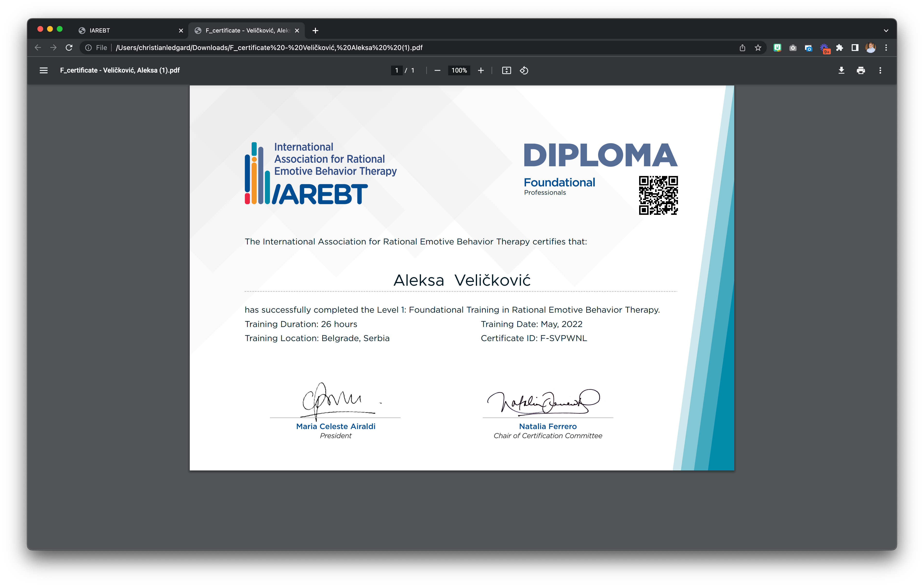
Task: Click the zoom in plus button
Action: (x=480, y=70)
